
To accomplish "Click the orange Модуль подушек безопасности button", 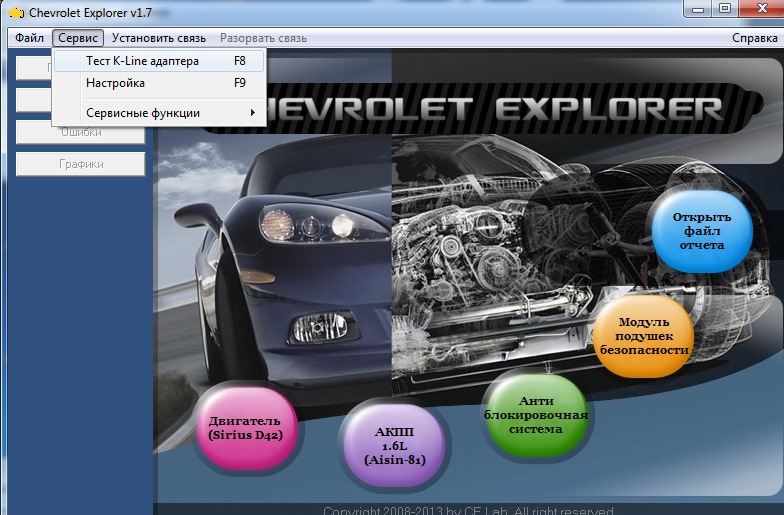I will [644, 336].
